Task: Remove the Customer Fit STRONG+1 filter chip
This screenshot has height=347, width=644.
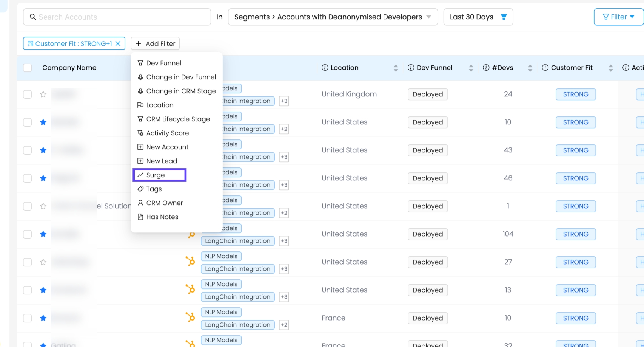Action: (x=118, y=43)
